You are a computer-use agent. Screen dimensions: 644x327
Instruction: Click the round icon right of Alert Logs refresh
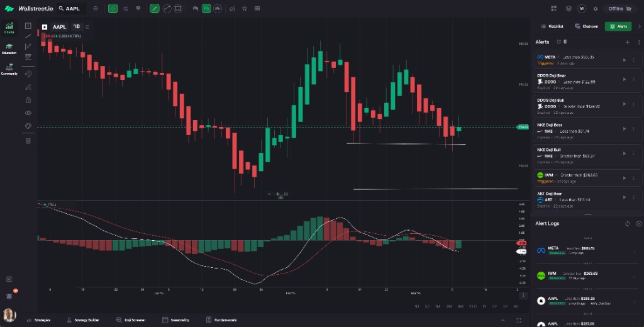pyautogui.click(x=639, y=224)
